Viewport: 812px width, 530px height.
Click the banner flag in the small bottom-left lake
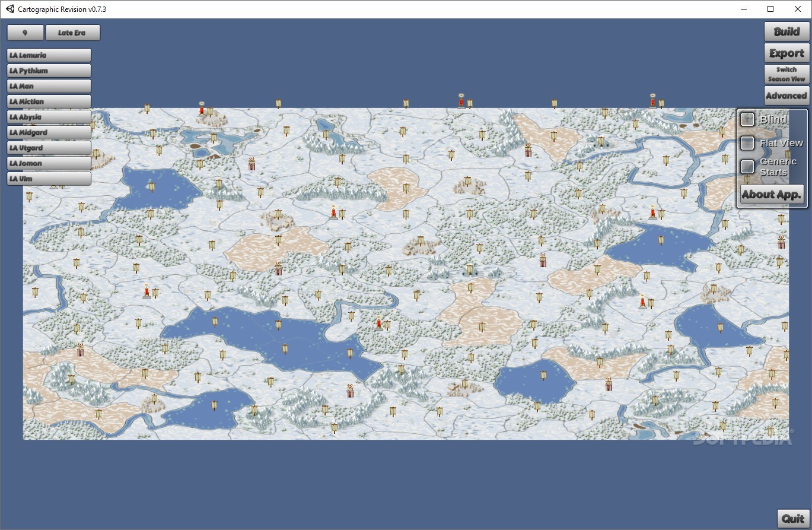[x=214, y=405]
